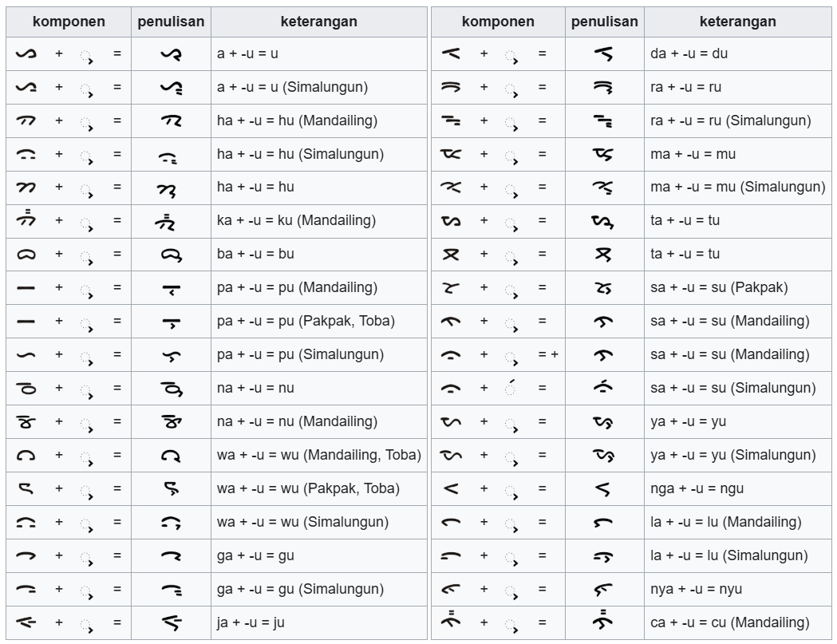Click the 'keterangan' header of the left table
This screenshot has height=644, width=837.
pos(319,22)
